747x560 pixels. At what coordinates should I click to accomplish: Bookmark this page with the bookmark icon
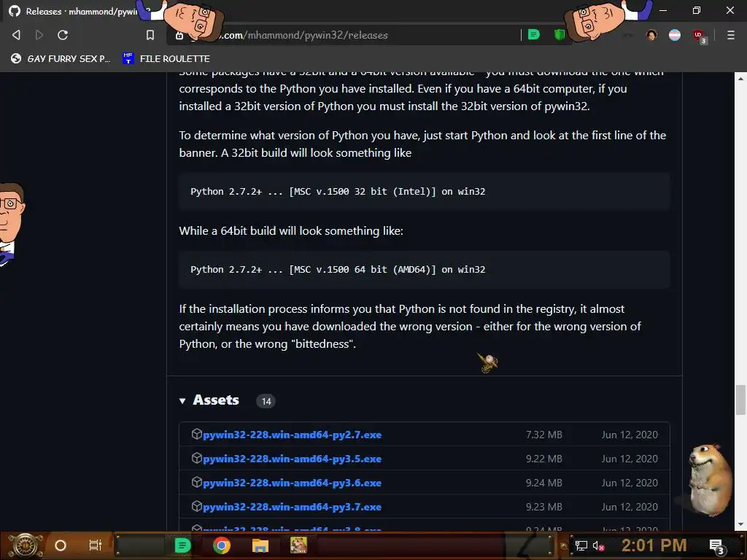click(x=150, y=35)
